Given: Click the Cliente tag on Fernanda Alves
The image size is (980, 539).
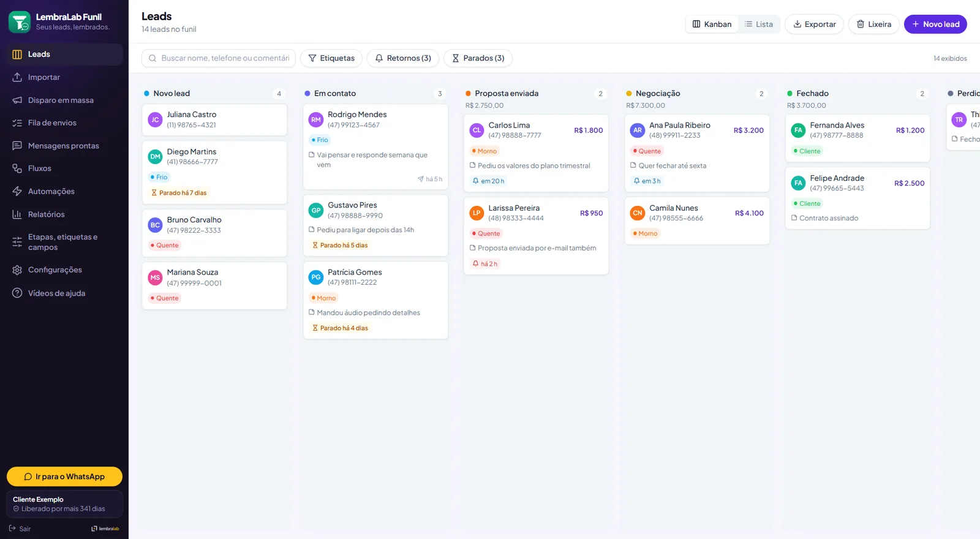Looking at the screenshot, I should point(807,151).
